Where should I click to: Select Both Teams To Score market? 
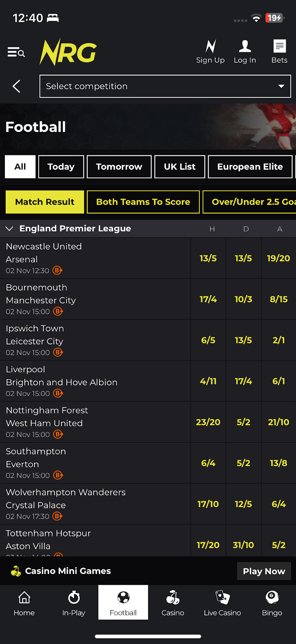[x=143, y=202]
